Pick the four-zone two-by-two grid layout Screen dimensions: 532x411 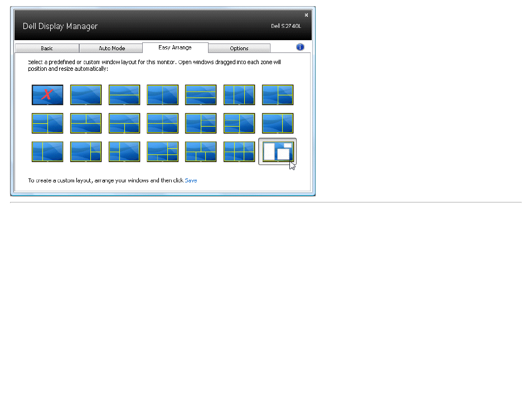[162, 123]
